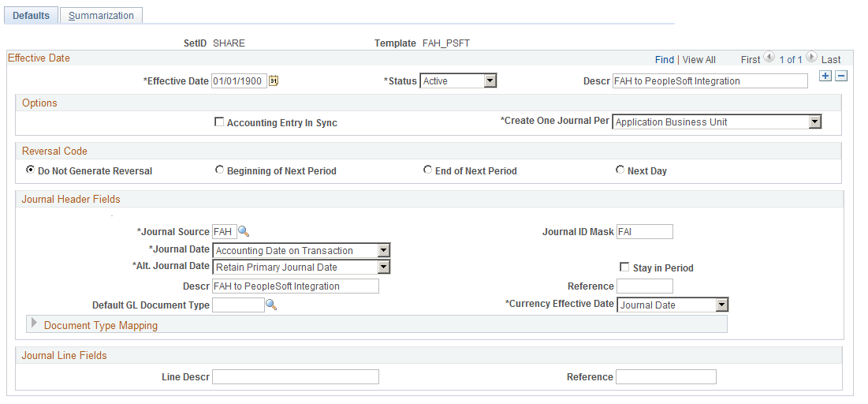868x404 pixels.
Task: Click the Find link
Action: (665, 59)
